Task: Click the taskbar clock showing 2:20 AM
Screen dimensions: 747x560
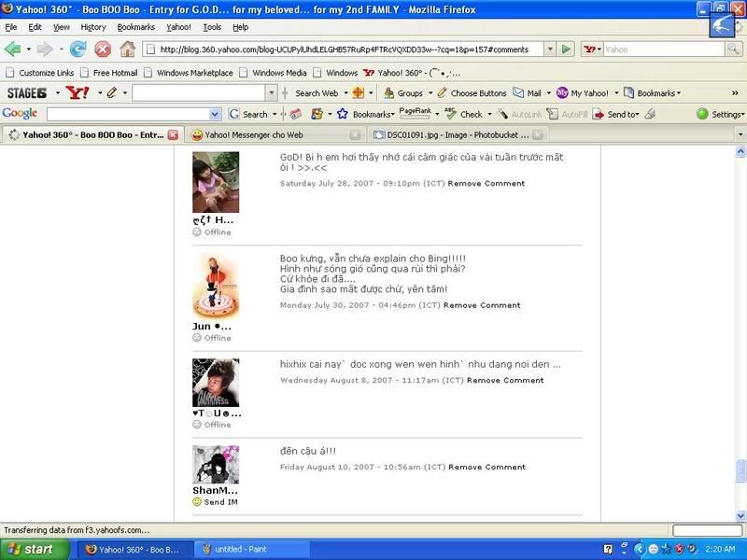Action: pyautogui.click(x=720, y=549)
